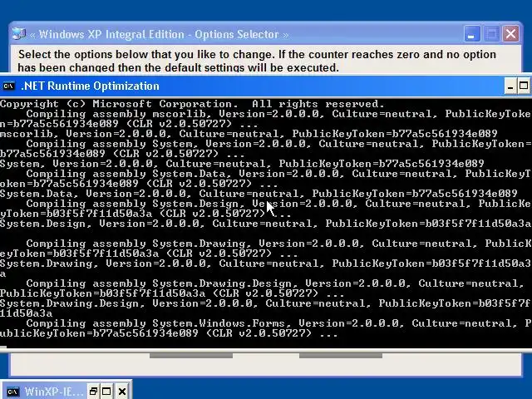This screenshot has height=399, width=532.
Task: Maximize the .NET Runtime Optimization console
Action: click(x=524, y=86)
